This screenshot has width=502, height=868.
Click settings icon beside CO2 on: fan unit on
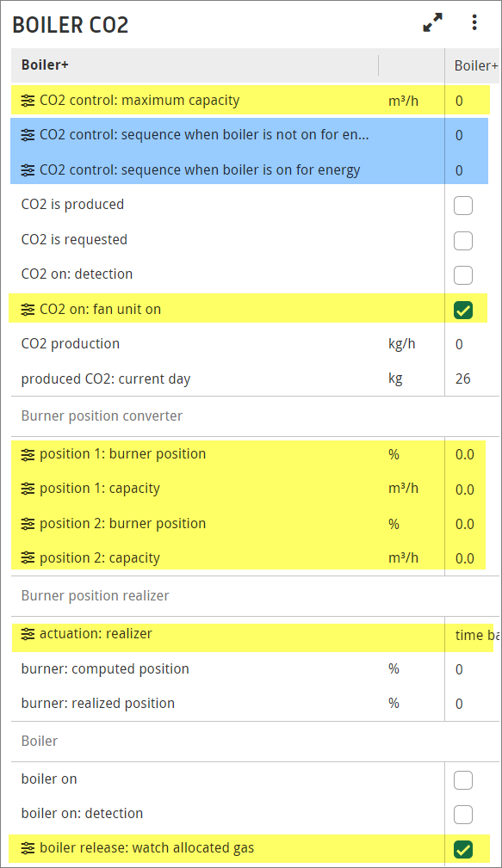coord(28,310)
